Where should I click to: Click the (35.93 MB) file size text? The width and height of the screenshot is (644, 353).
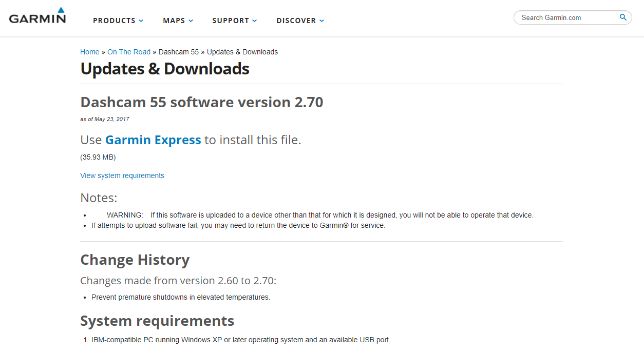point(98,157)
